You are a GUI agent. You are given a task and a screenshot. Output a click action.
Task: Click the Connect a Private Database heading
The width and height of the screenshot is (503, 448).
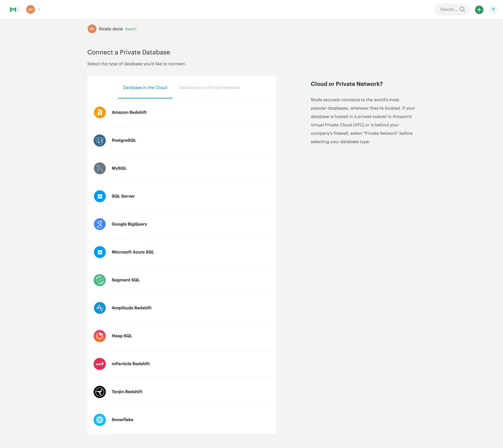coord(129,52)
